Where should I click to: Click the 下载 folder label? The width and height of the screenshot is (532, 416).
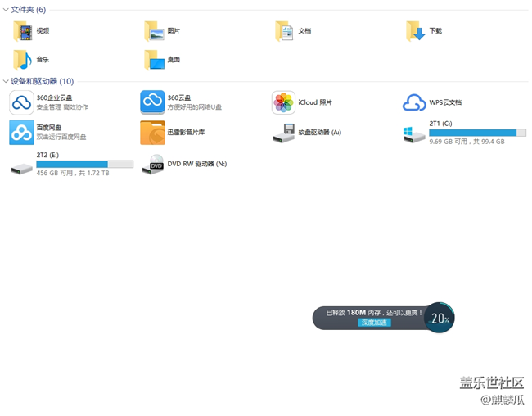(x=435, y=31)
